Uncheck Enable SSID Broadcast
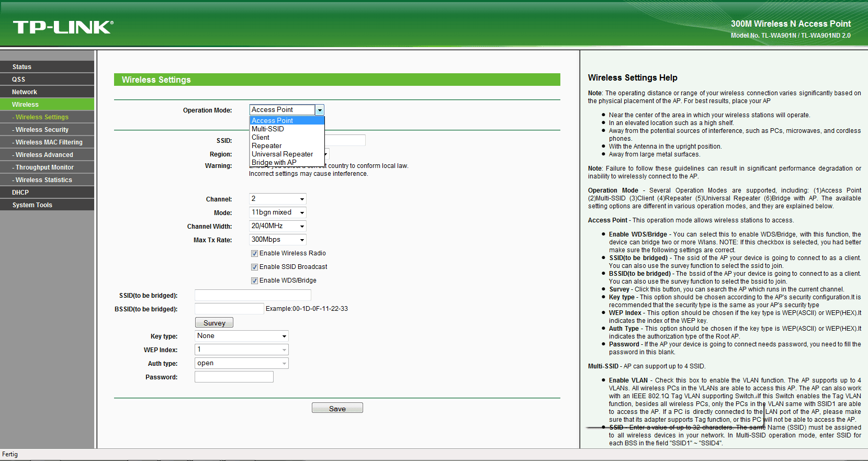 tap(254, 267)
